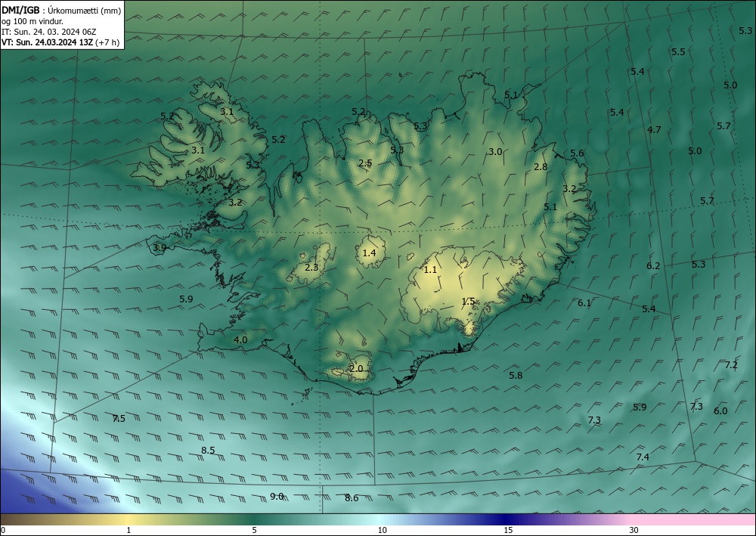
Task: Click the 15 label on the color scale
Action: (x=508, y=531)
